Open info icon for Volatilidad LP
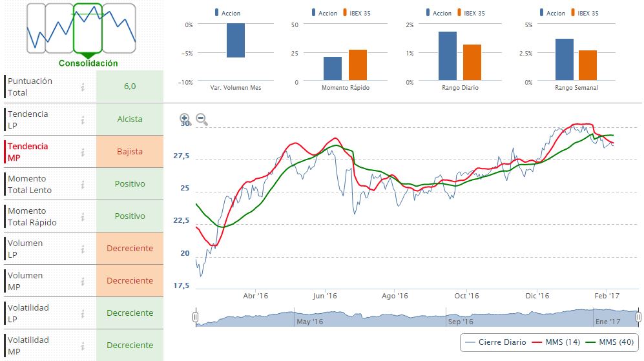The height and width of the screenshot is (361, 644). pyautogui.click(x=83, y=313)
